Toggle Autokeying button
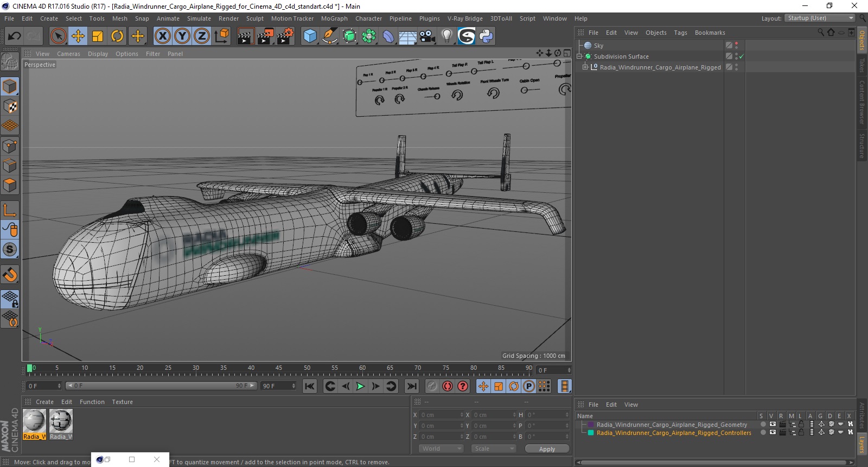Image resolution: width=868 pixels, height=467 pixels. coord(448,386)
